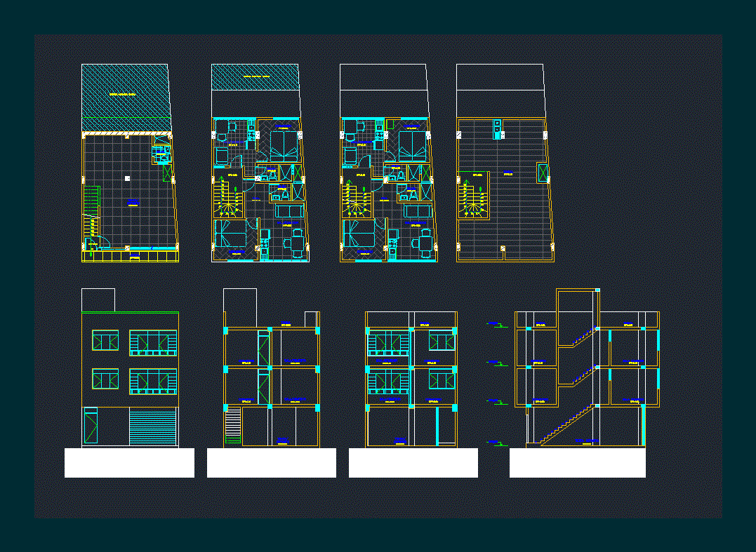Screen dimensions: 756x552
Task: Click the ground-level staircase in the rightmost section
Action: coord(567,425)
